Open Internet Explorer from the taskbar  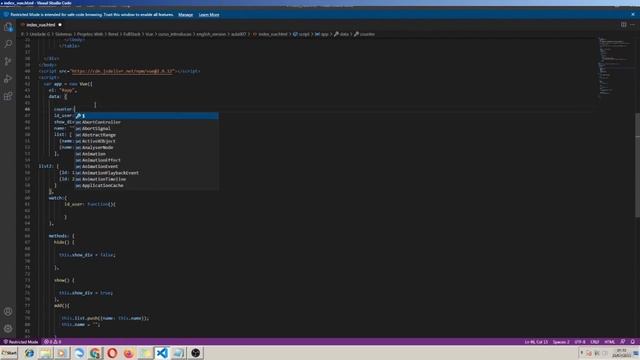pos(29,353)
